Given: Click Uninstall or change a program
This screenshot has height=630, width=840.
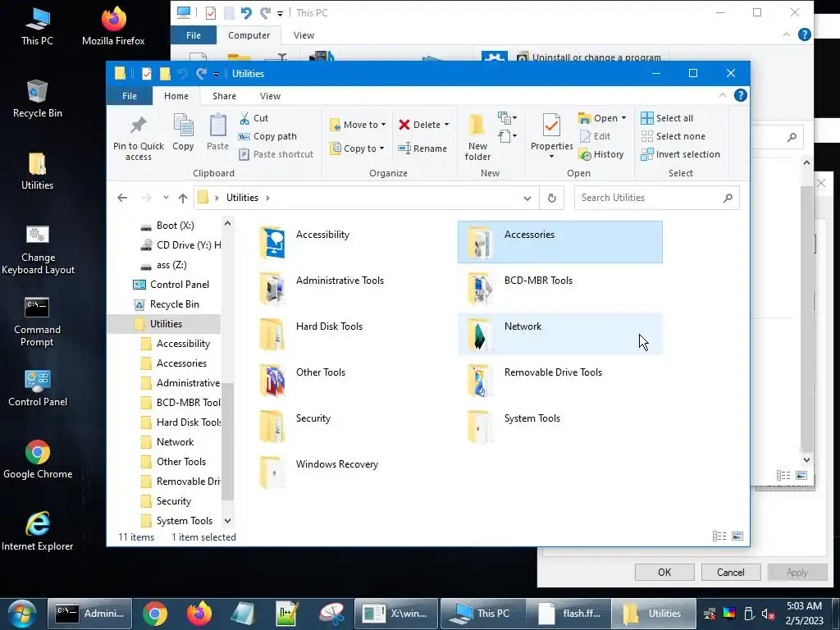Looking at the screenshot, I should pyautogui.click(x=596, y=57).
